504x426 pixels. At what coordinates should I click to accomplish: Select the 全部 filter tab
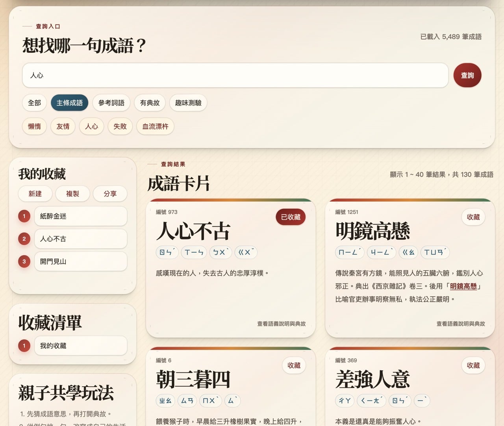(34, 103)
